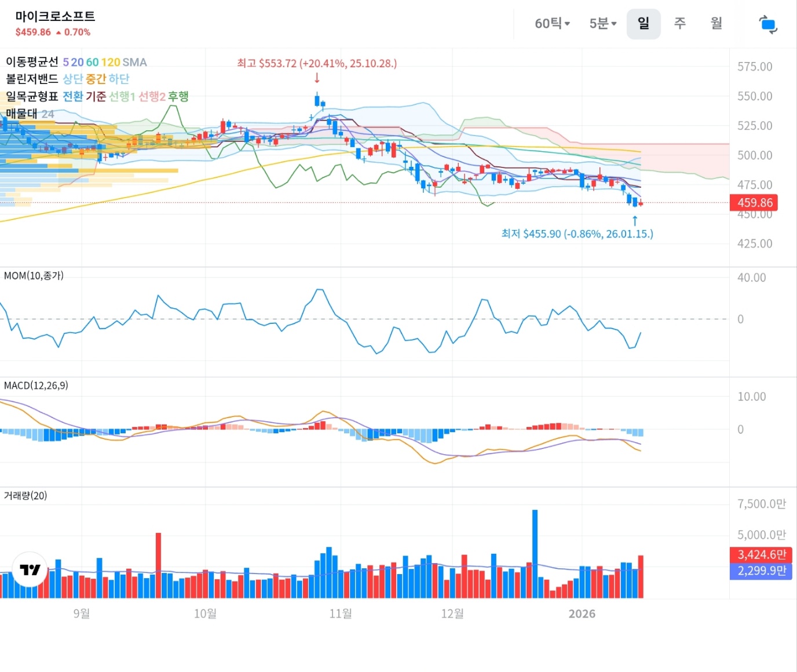Tap the rotate chart orientation icon
This screenshot has height=672, width=797.
pyautogui.click(x=768, y=24)
